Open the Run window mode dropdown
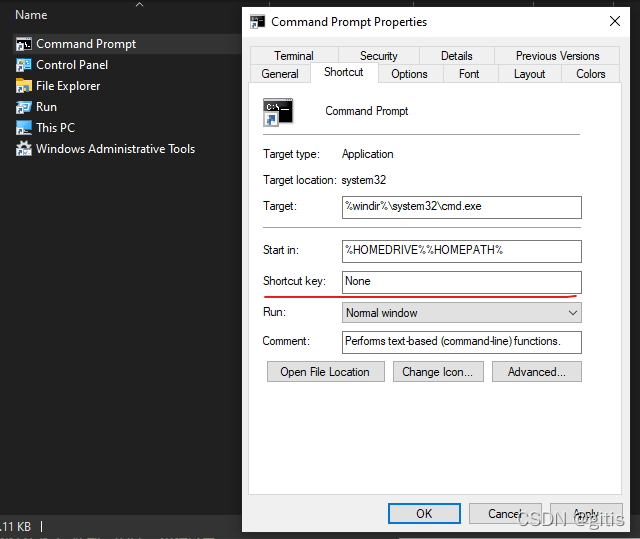The width and height of the screenshot is (640, 539). pos(462,313)
